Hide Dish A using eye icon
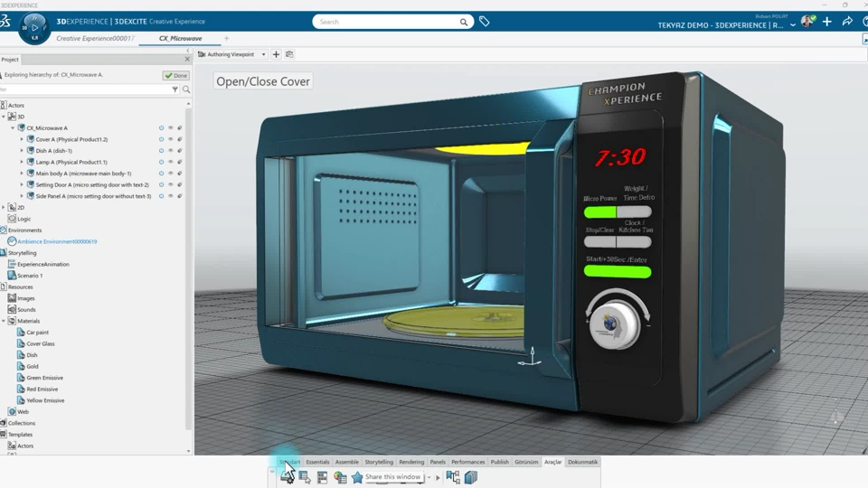This screenshot has width=868, height=488. (x=171, y=151)
